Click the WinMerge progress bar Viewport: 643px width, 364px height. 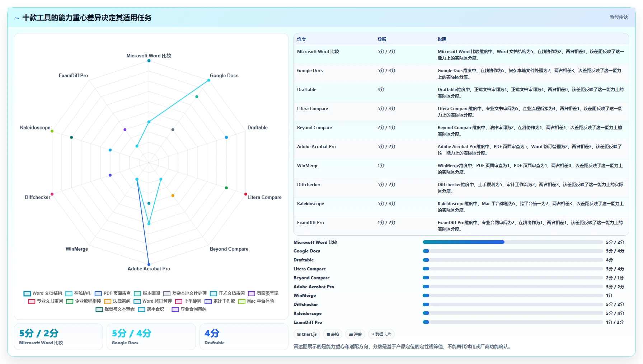[513, 296]
